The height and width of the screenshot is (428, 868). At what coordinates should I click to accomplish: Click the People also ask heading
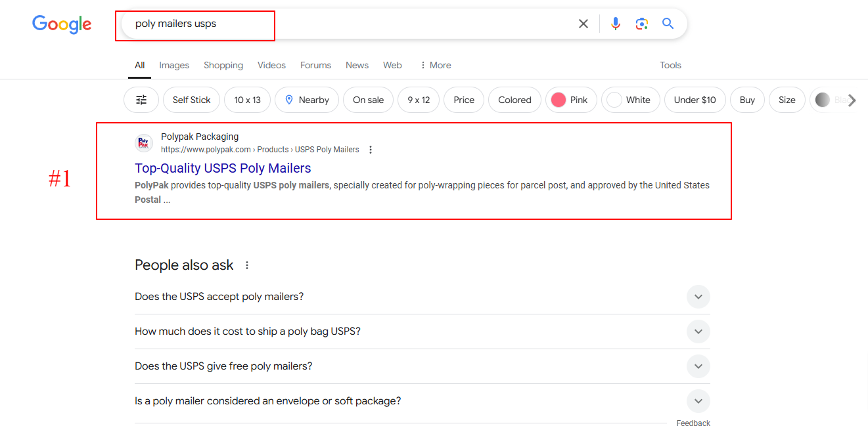[184, 265]
